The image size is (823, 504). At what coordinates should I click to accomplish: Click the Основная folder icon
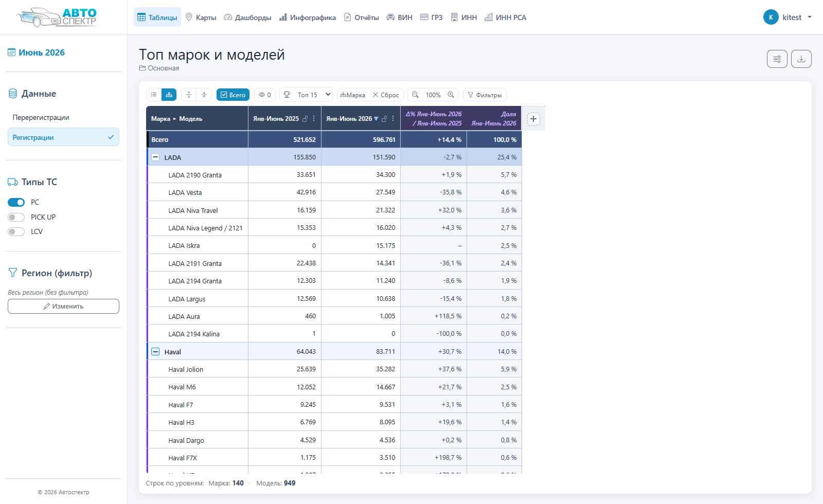click(x=142, y=68)
